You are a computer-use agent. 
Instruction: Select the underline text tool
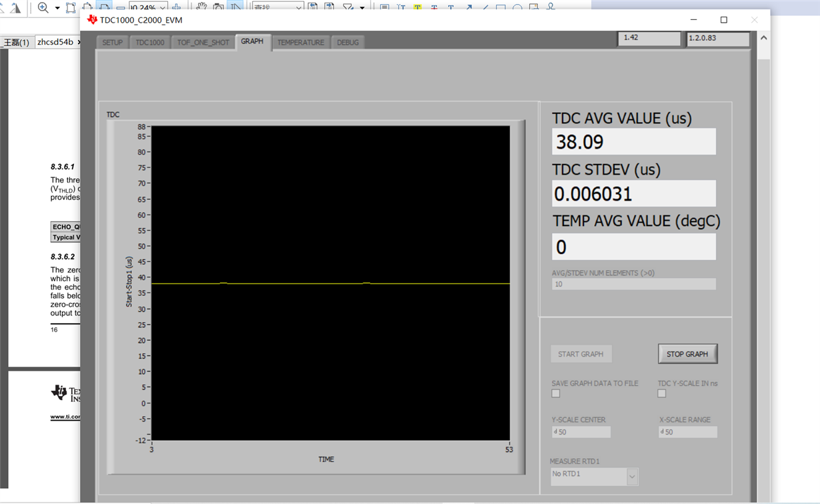point(451,7)
